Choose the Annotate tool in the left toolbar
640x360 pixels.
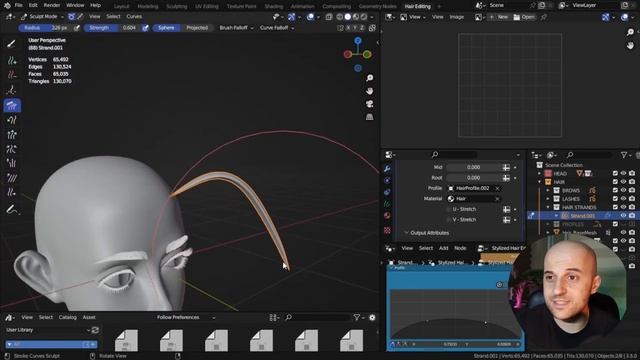coord(12,210)
